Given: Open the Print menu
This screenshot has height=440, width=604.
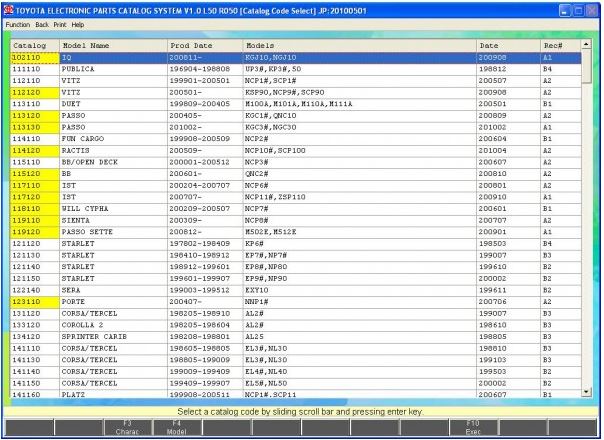Looking at the screenshot, I should pyautogui.click(x=60, y=25).
